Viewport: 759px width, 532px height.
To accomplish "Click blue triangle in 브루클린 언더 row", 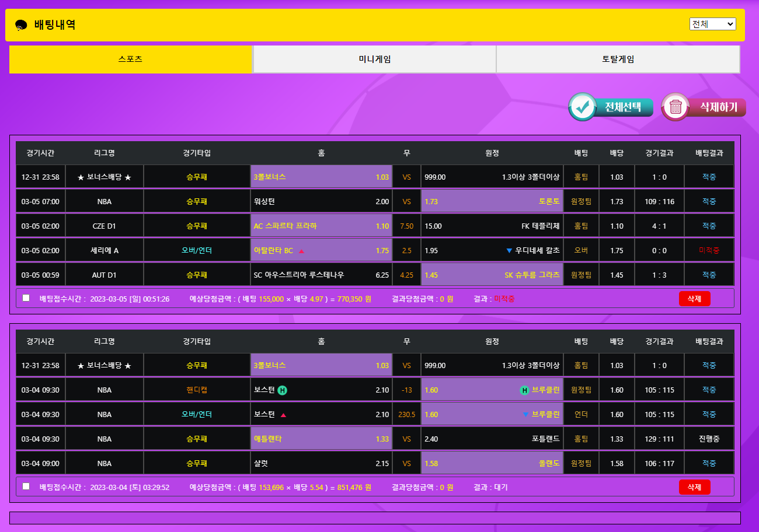I will pyautogui.click(x=525, y=415).
